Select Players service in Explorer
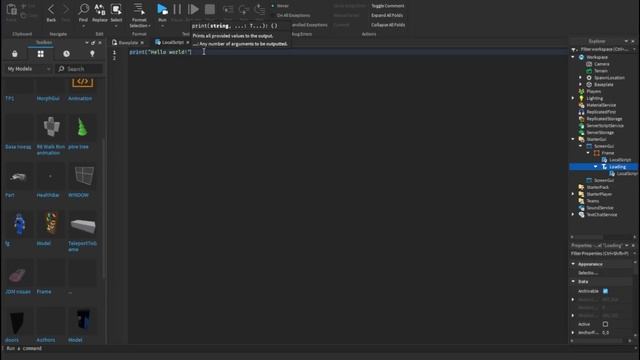 tap(593, 91)
